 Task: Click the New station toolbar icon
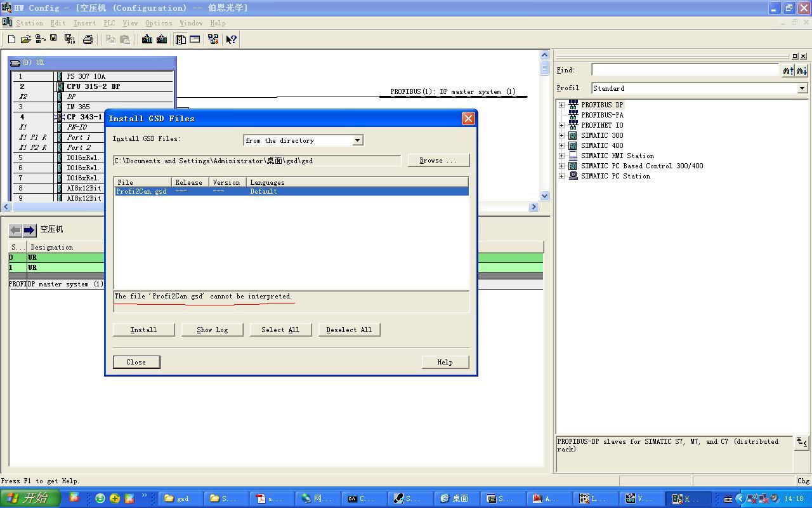[x=11, y=39]
